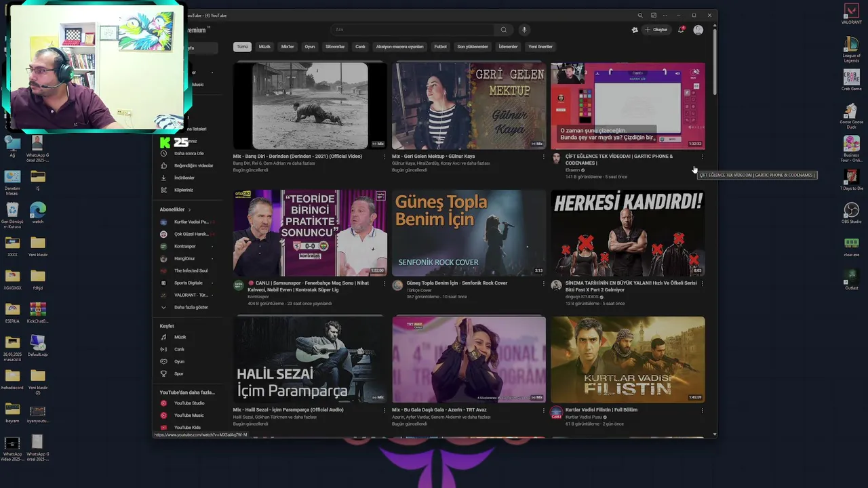Screen dimensions: 868x488
Task: Open Beğendiğim videolar in sidebar
Action: point(188,165)
